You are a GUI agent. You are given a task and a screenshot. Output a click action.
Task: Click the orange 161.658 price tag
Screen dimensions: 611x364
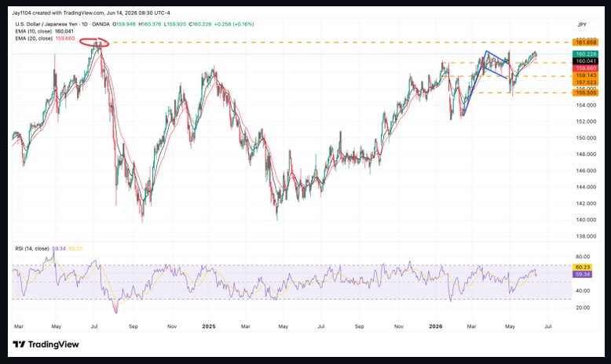[x=585, y=42]
